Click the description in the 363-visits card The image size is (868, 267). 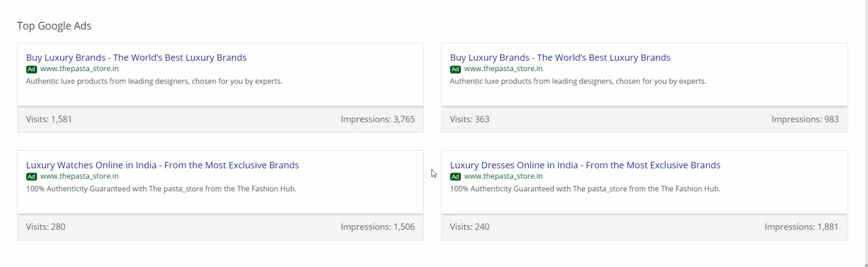(x=578, y=82)
